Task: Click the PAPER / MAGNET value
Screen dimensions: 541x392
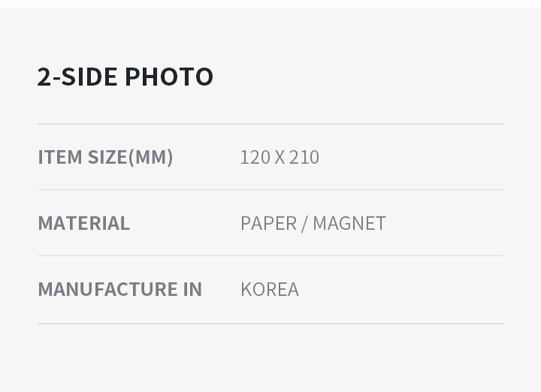Action: [313, 223]
